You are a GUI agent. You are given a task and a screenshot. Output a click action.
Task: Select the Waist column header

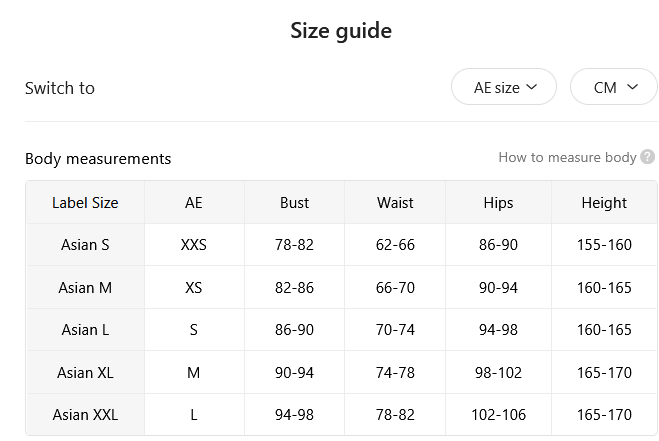pos(395,203)
